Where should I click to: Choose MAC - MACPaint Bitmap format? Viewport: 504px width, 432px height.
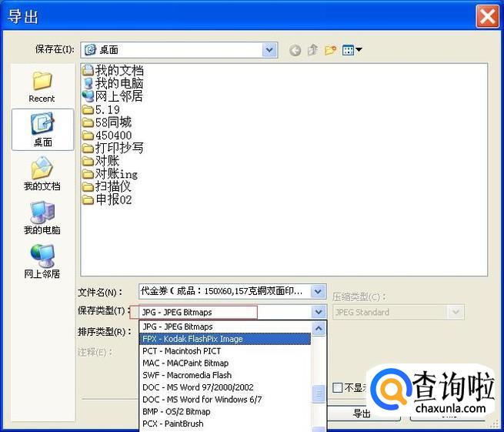click(x=225, y=363)
